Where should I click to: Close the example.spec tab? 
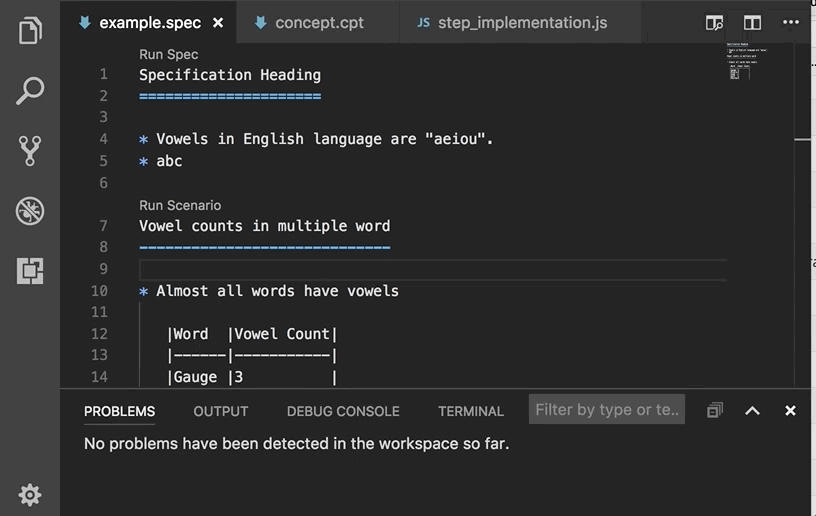pyautogui.click(x=218, y=23)
